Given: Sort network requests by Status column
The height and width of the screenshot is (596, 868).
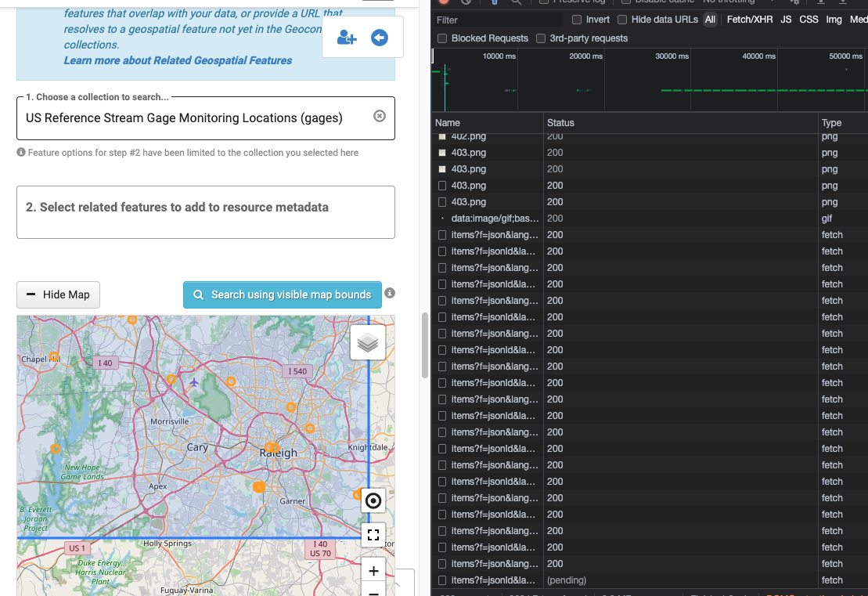Looking at the screenshot, I should point(680,122).
